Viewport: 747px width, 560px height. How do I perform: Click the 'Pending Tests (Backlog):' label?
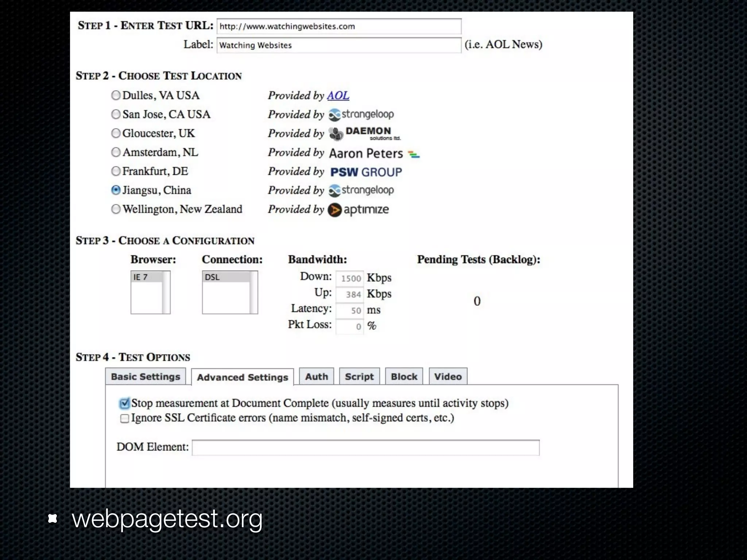coord(479,260)
